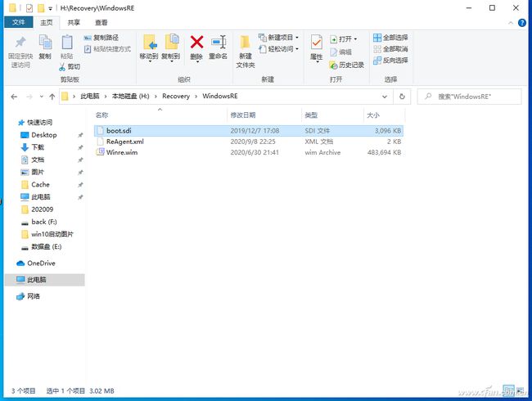Viewport: 532px width, 401px height.
Task: Open OneDrive in the navigation pane
Action: click(x=41, y=263)
